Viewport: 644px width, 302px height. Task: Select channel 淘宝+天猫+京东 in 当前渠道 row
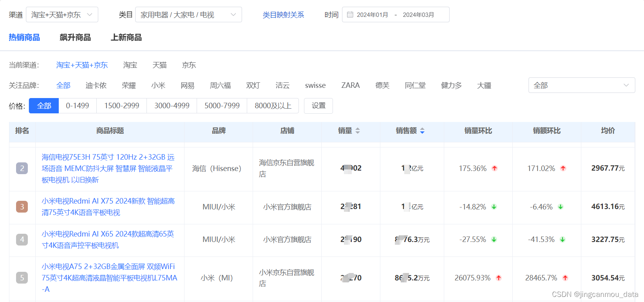click(x=82, y=65)
